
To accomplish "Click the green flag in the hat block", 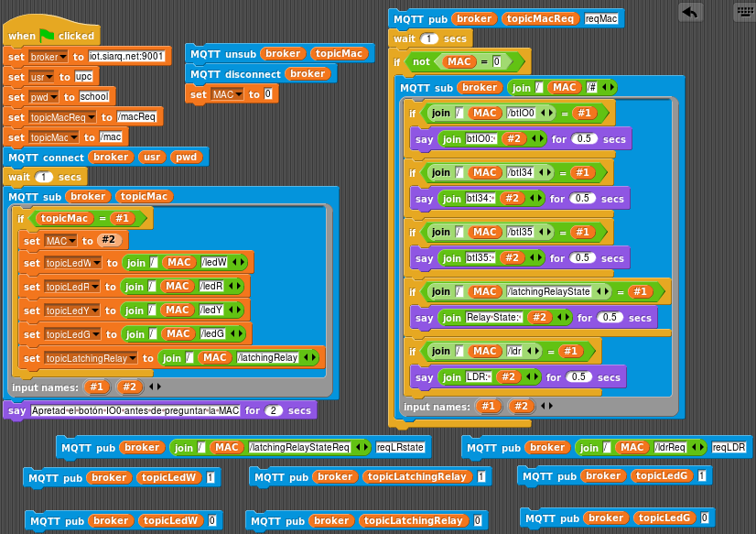I will coord(47,36).
